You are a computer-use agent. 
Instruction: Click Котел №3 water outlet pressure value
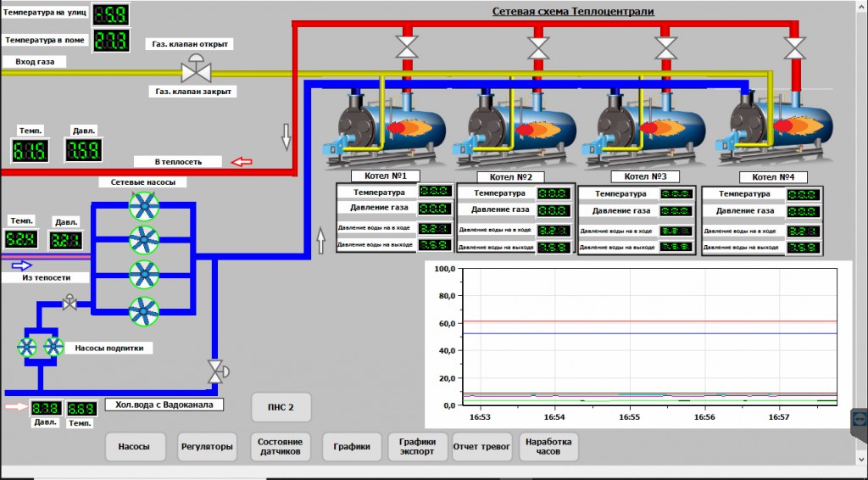tap(676, 247)
